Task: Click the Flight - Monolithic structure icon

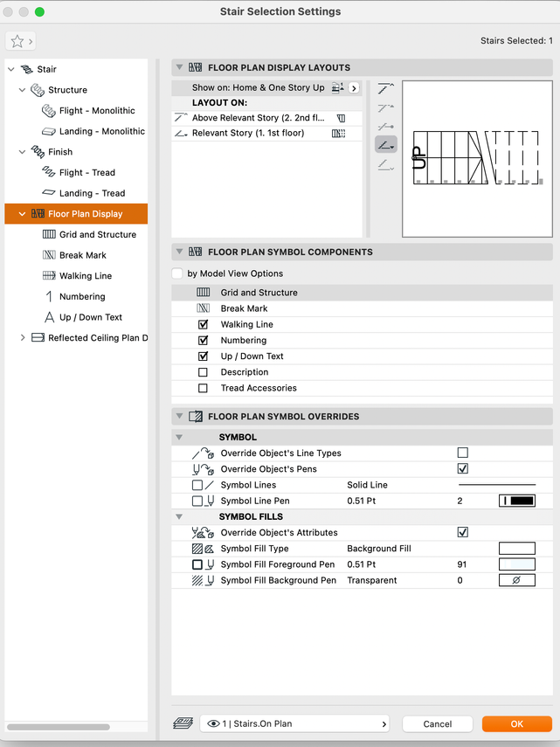Action: click(49, 111)
